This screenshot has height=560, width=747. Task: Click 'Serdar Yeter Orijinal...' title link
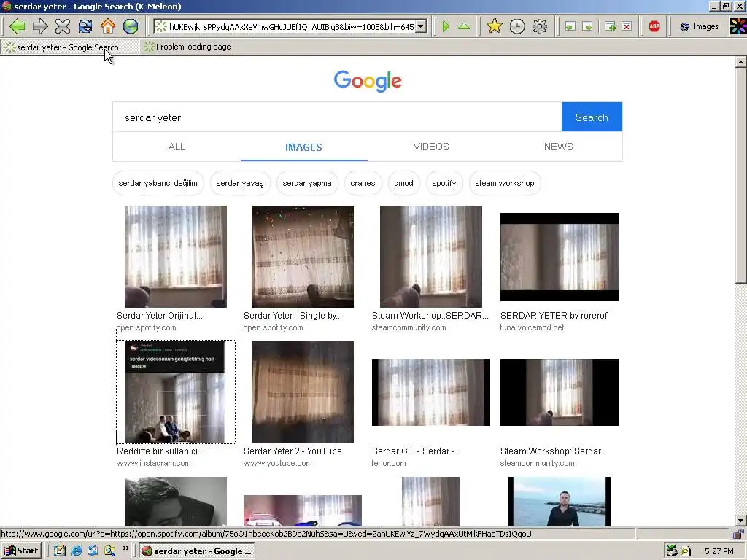[x=160, y=316]
